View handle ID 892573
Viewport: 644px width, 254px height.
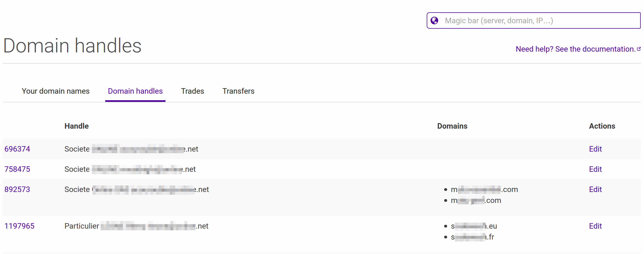click(x=17, y=189)
